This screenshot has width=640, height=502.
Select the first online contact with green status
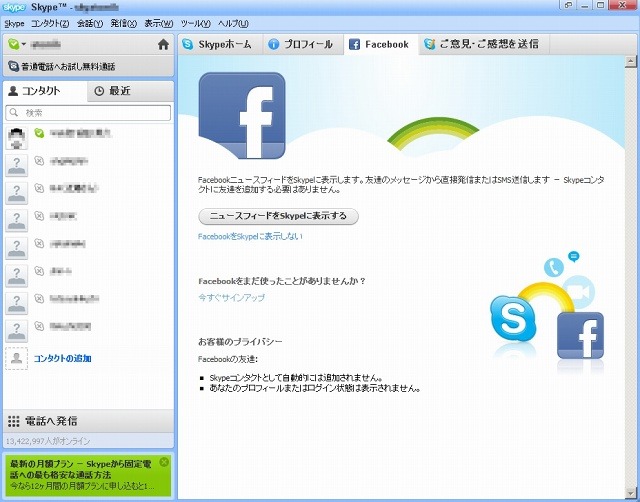coord(88,138)
